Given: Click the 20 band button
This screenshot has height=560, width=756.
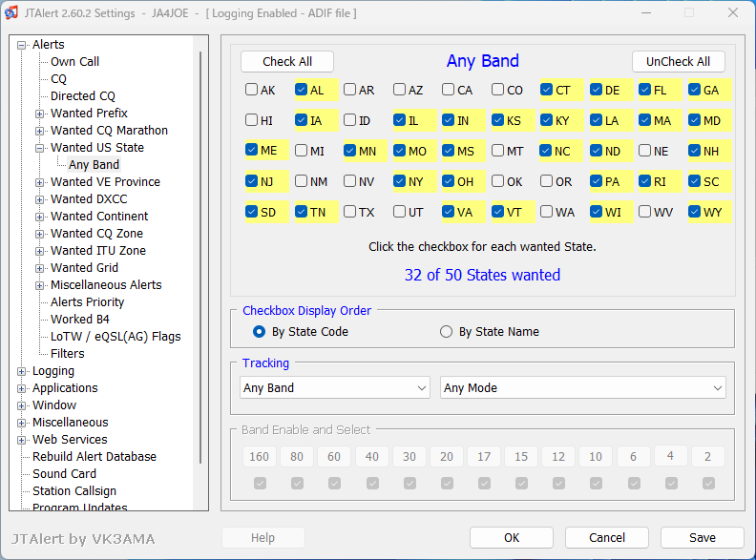Looking at the screenshot, I should (447, 456).
